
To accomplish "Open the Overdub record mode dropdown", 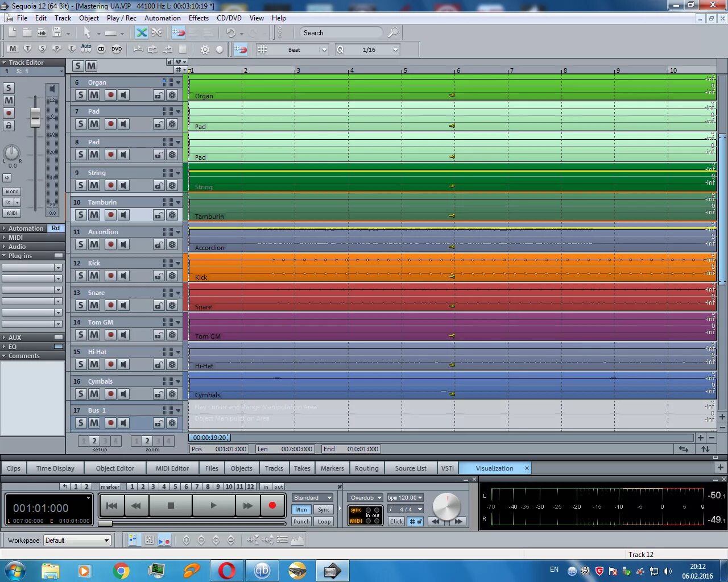I will 365,497.
